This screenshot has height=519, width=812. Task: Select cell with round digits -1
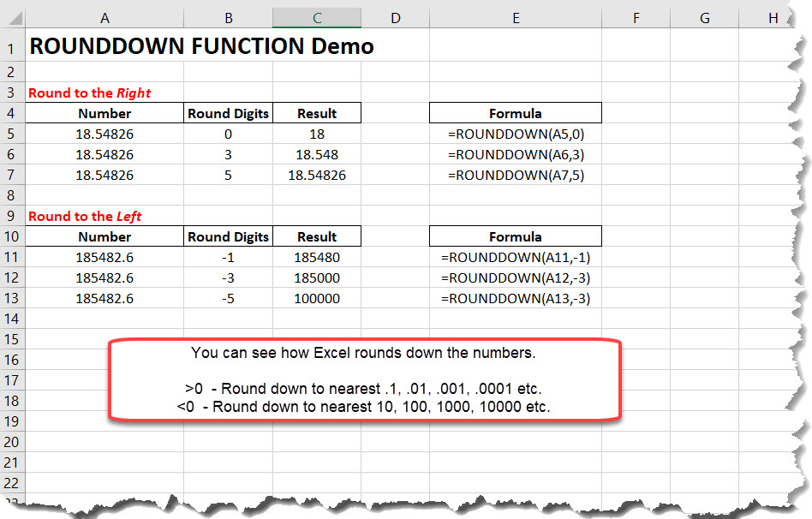(229, 257)
